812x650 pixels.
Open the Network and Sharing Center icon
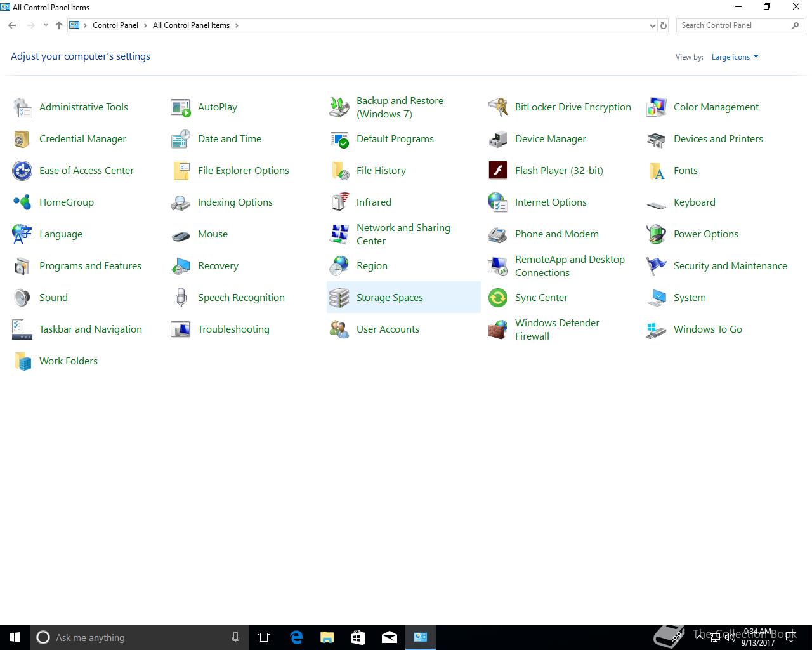point(339,234)
